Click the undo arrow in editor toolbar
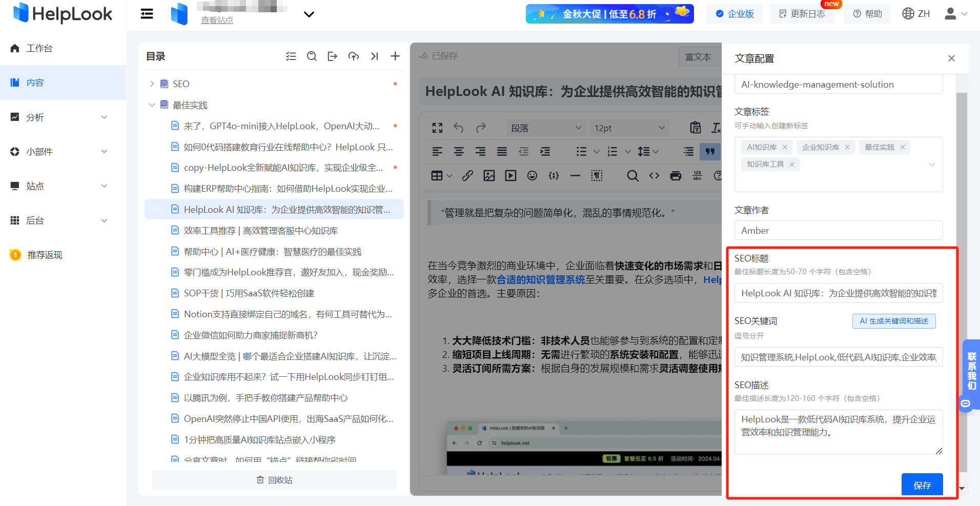Screen dimensions: 980x506 tap(459, 128)
